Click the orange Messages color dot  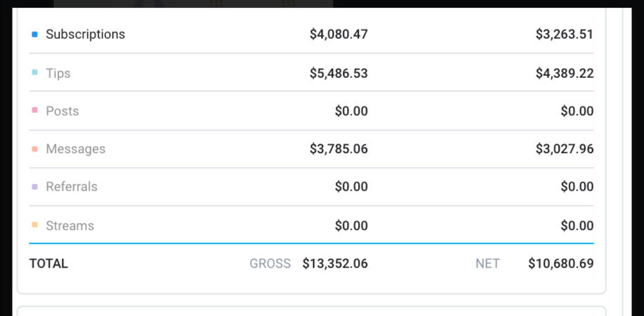click(x=34, y=149)
